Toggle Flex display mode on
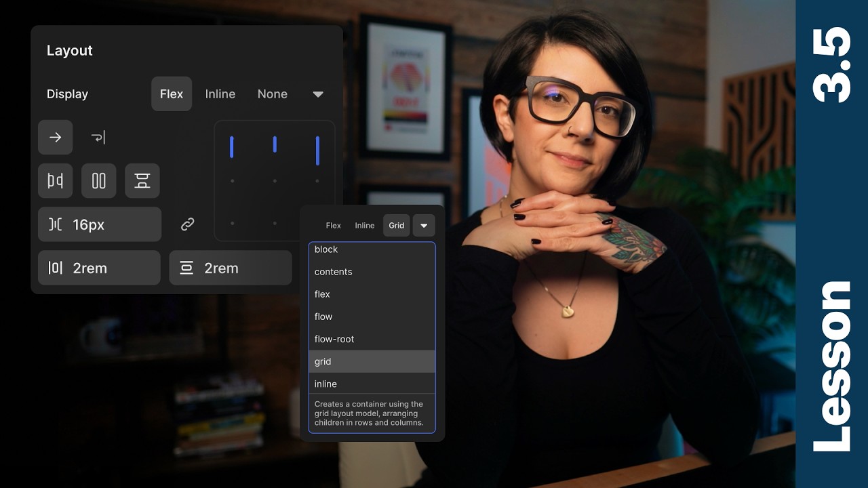 pyautogui.click(x=171, y=94)
